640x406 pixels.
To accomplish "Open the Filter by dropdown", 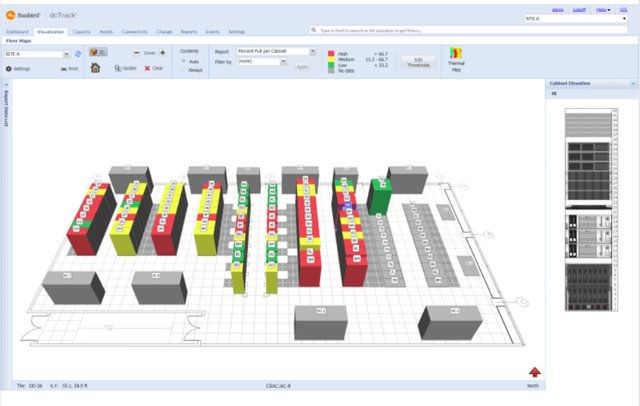I will click(283, 61).
